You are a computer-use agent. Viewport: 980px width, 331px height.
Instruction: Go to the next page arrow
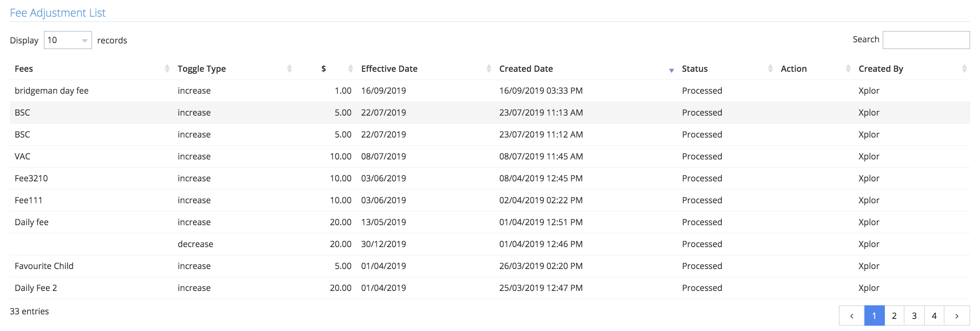click(x=957, y=316)
